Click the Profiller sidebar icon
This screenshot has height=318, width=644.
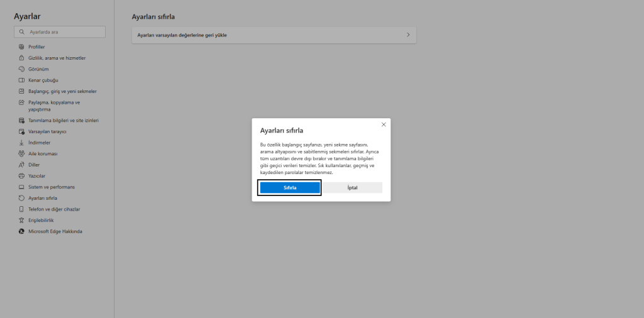(x=21, y=47)
